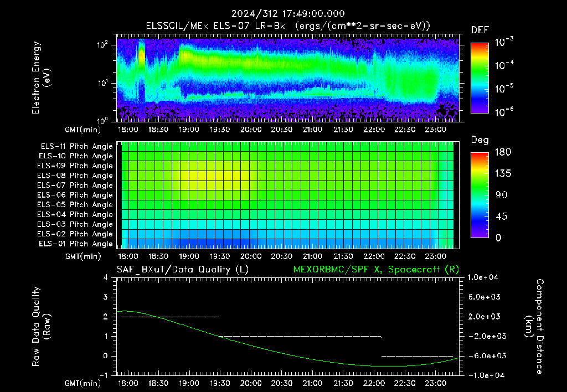The width and height of the screenshot is (567, 392).
Task: Click the 10^-4 tick on DEF colorbar
Action: [504, 65]
